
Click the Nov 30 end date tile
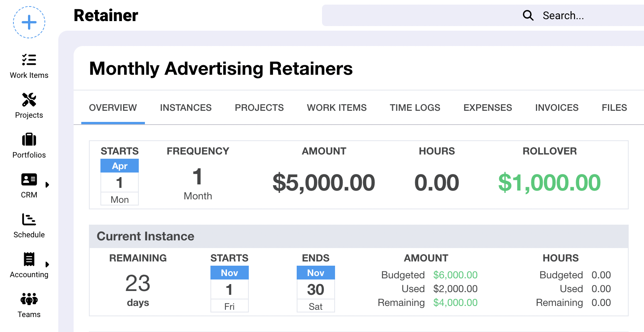click(315, 289)
